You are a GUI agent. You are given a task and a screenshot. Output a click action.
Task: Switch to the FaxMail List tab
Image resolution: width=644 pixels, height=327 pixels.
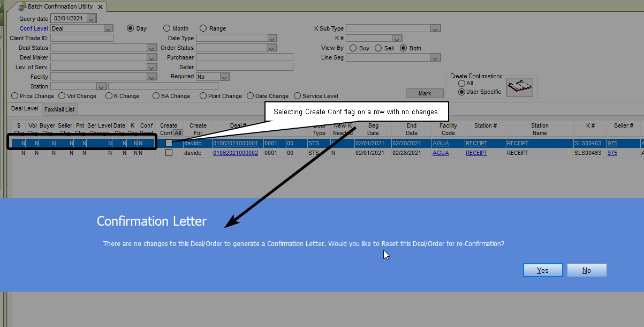tap(59, 109)
